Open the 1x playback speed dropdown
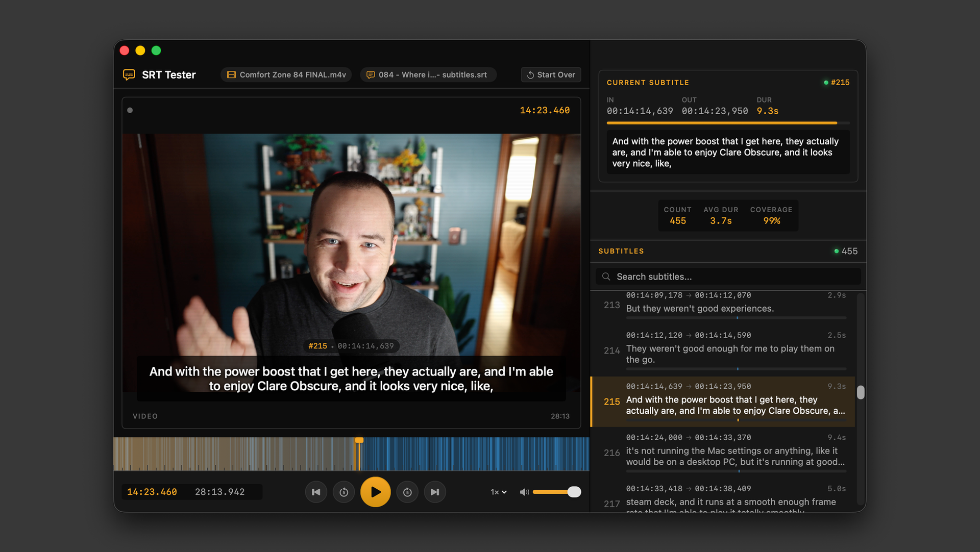This screenshot has height=552, width=980. (x=498, y=492)
